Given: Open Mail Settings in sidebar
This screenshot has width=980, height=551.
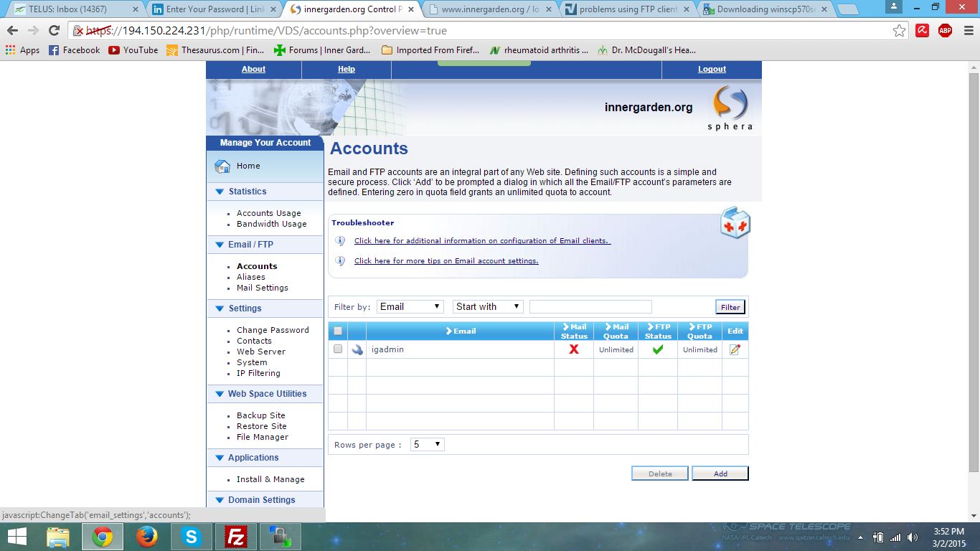Looking at the screenshot, I should click(263, 288).
